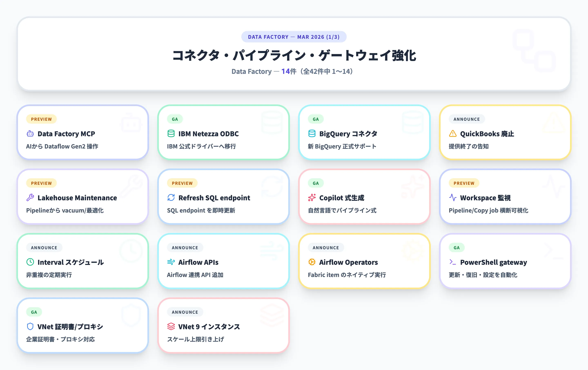Click the PREVIEW badge on Data Factory MCP
Viewport: 588px width, 370px height.
pos(41,119)
